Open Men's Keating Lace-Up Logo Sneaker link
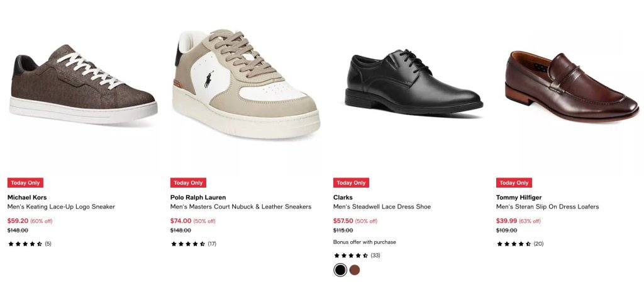The width and height of the screenshot is (644, 289). coord(61,207)
